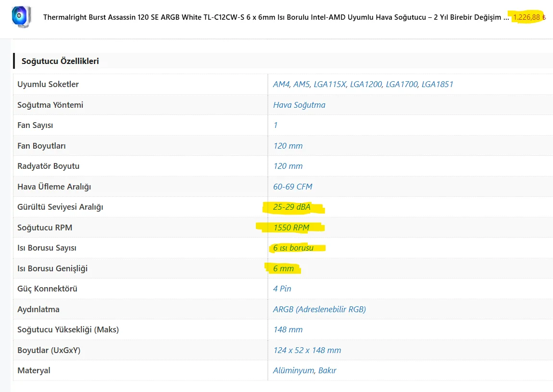553x392 pixels.
Task: Open the Hava Soğutma value link
Action: (299, 105)
